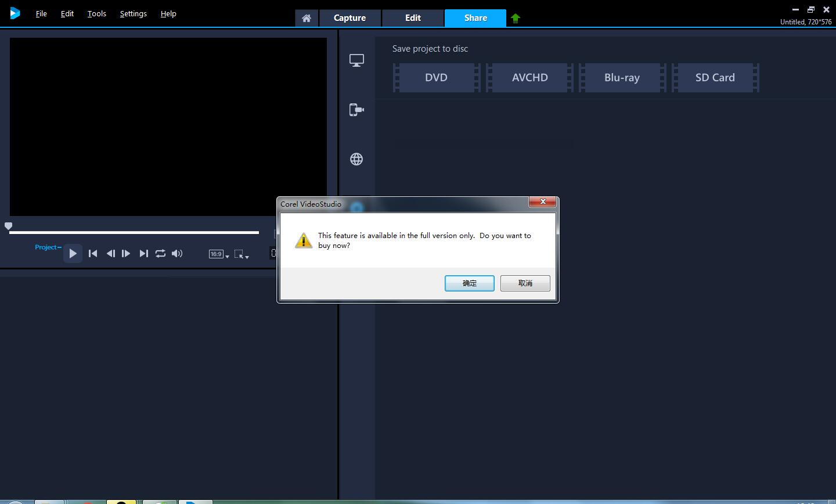Click the 'Untitled, 720*576' project label
This screenshot has width=836, height=504.
click(806, 22)
